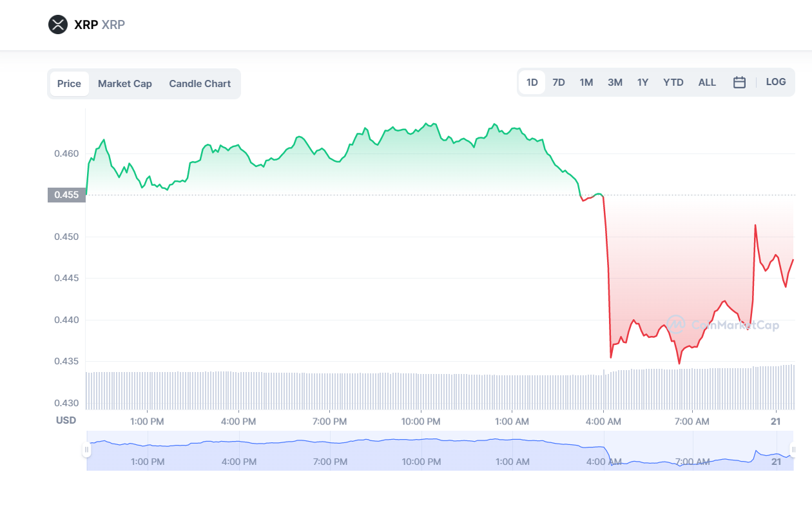The height and width of the screenshot is (521, 812).
Task: Select the 1D time range
Action: pos(532,83)
